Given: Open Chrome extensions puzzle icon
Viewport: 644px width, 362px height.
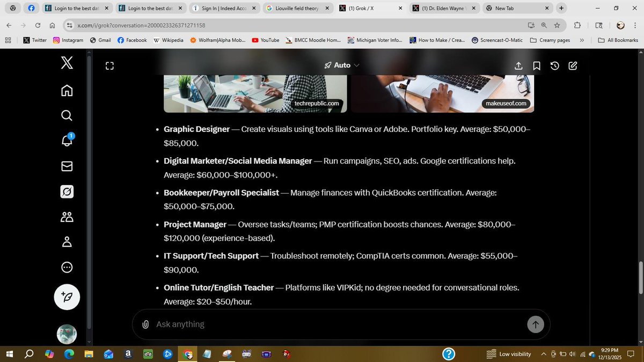Looking at the screenshot, I should (577, 25).
